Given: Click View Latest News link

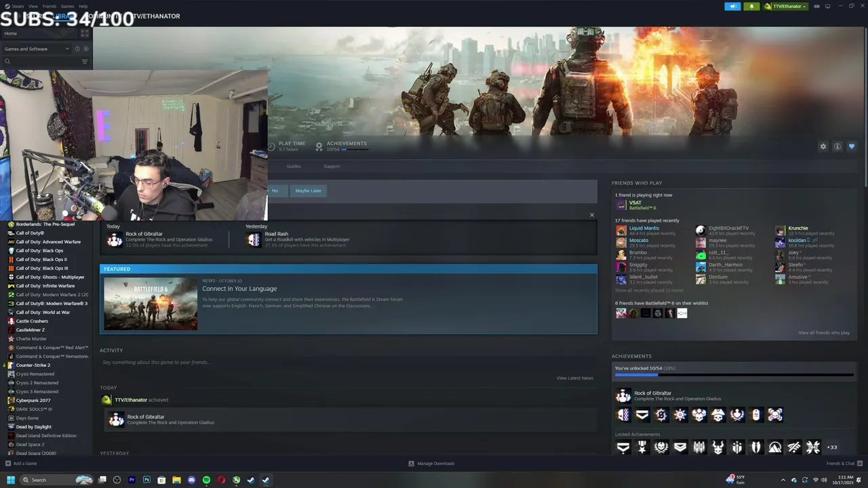Looking at the screenshot, I should point(575,378).
